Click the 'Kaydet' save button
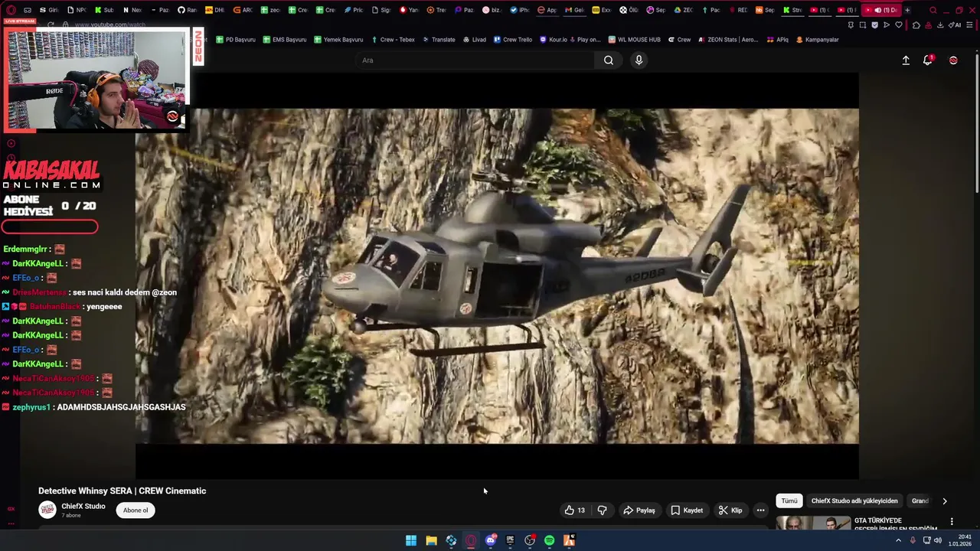The width and height of the screenshot is (980, 551). (x=687, y=510)
